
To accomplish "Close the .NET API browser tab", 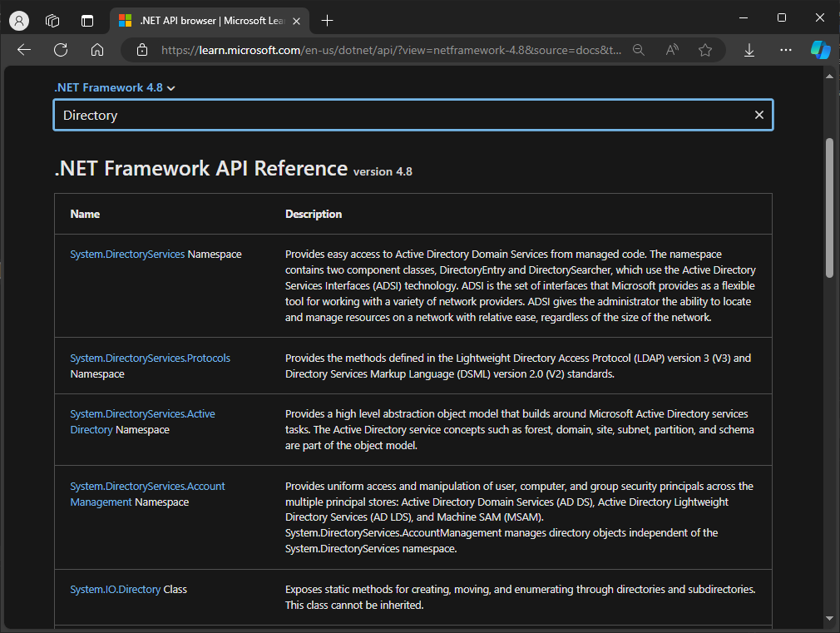I will [x=296, y=21].
